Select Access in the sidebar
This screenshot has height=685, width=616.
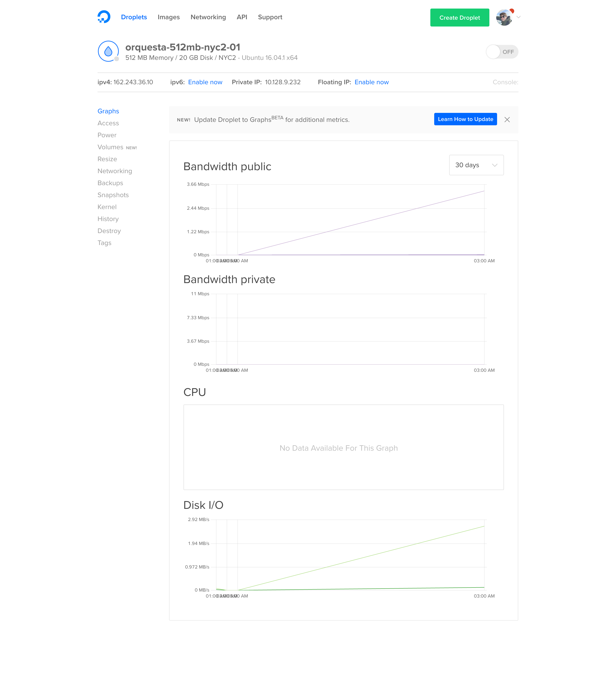108,123
